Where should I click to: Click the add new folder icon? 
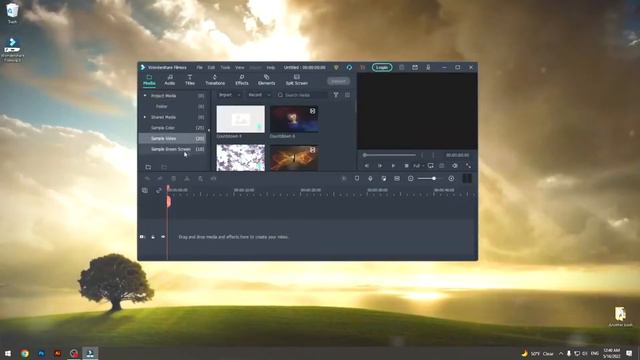tap(148, 167)
